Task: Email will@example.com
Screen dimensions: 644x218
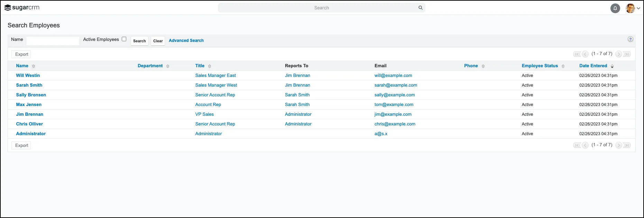Action: [393, 76]
